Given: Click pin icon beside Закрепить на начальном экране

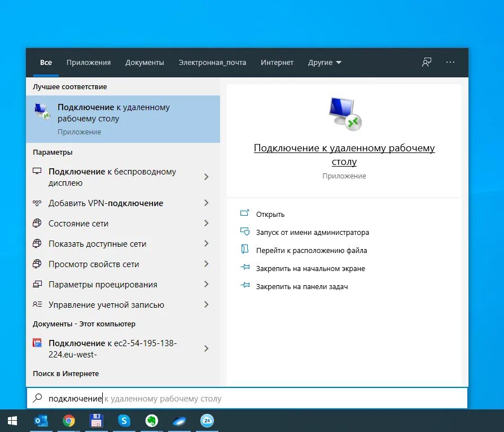Looking at the screenshot, I should click(245, 267).
